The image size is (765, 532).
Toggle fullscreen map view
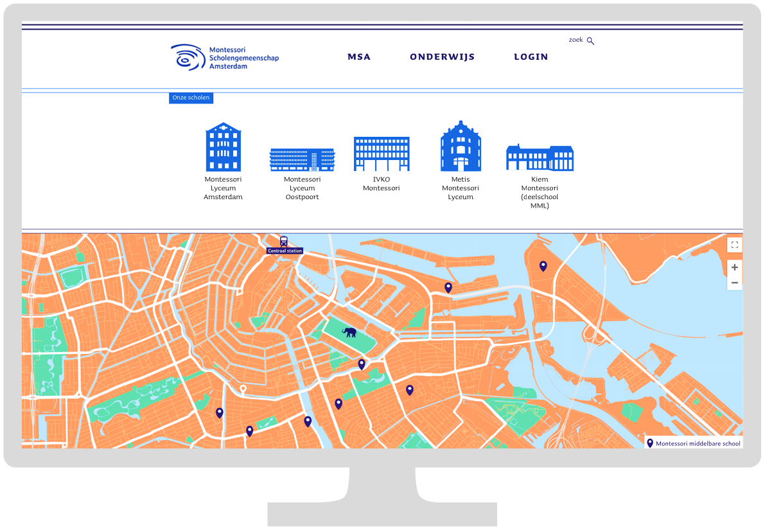734,245
